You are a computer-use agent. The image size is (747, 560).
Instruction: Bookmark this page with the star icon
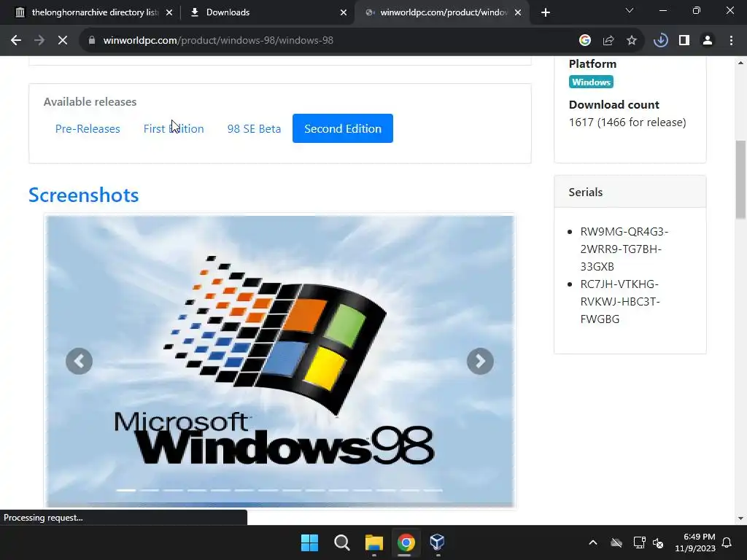click(632, 41)
